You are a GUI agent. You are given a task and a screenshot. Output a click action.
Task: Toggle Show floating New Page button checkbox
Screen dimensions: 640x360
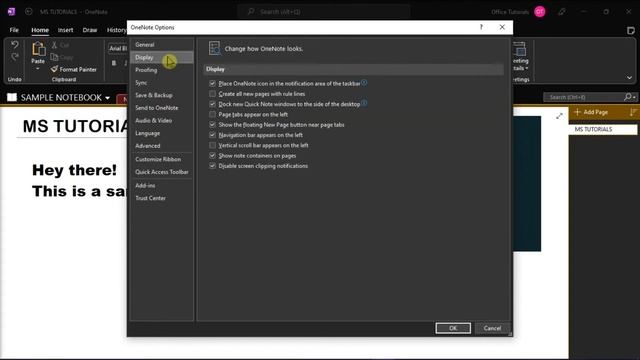[212, 124]
